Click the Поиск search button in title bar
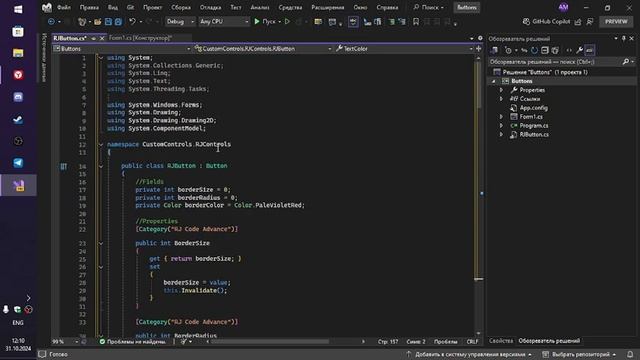Image resolution: width=640 pixels, height=360 pixels. [429, 7]
